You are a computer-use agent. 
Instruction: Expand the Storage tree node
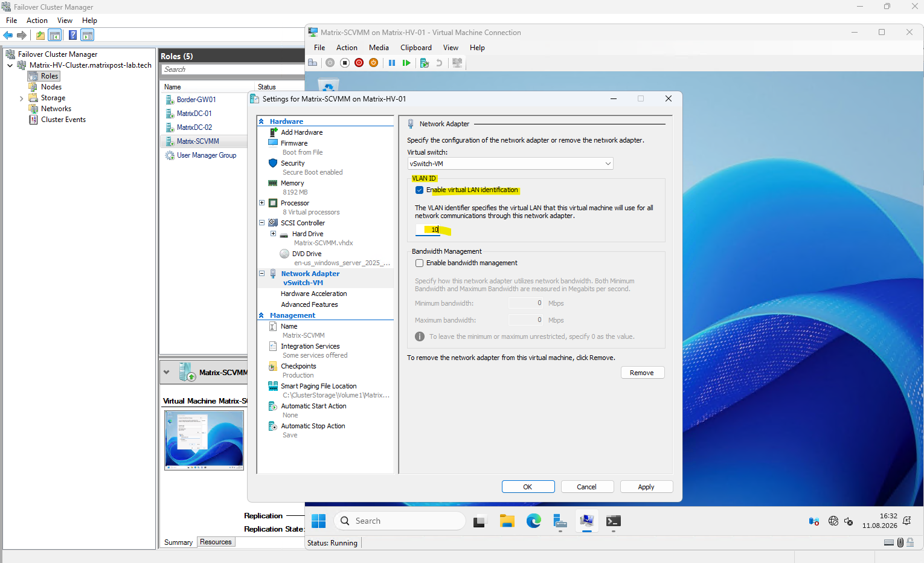[21, 98]
